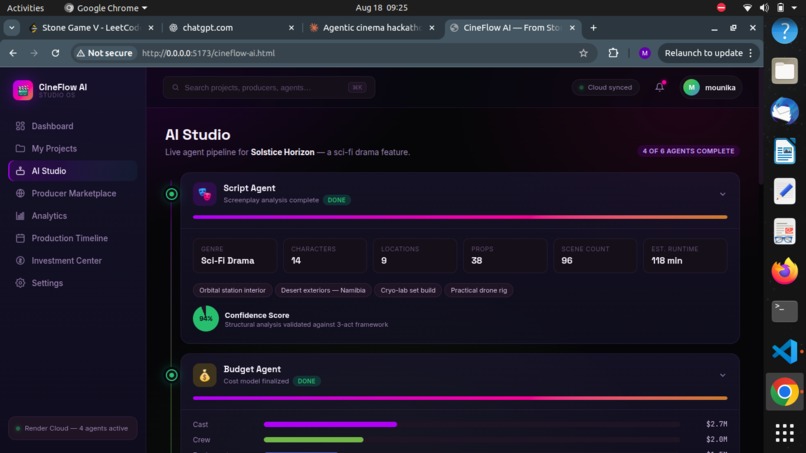Click the Scene Count 96 stat card
This screenshot has width=806, height=453.
595,256
